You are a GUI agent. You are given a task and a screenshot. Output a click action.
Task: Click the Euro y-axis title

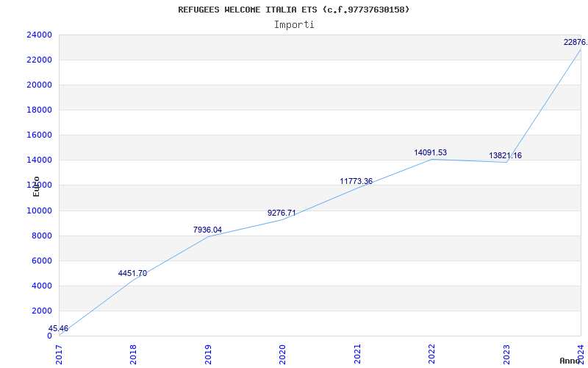[x=36, y=186]
